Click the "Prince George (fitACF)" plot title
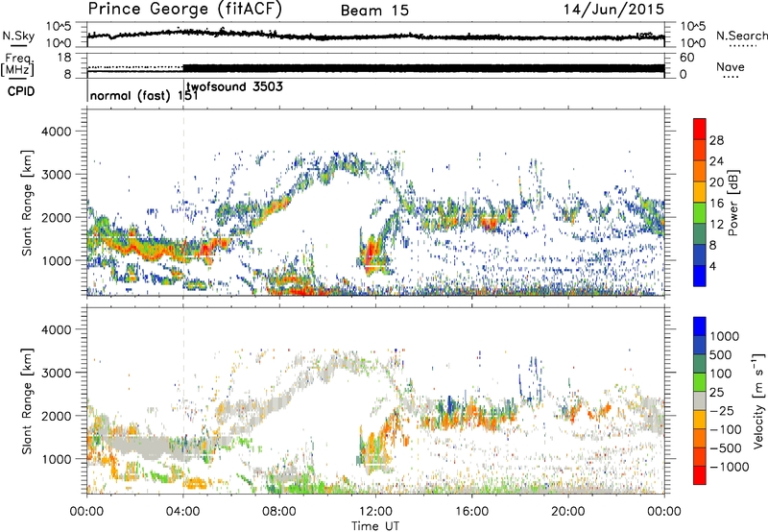768x532 pixels. [185, 9]
